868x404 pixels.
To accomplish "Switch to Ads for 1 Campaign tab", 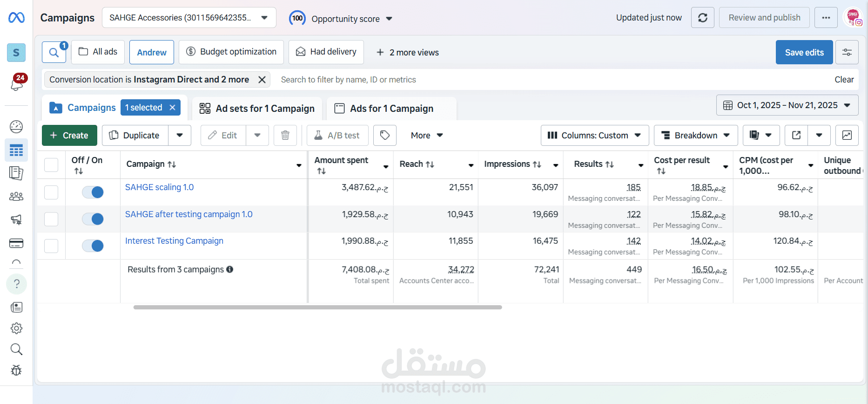I will (391, 109).
